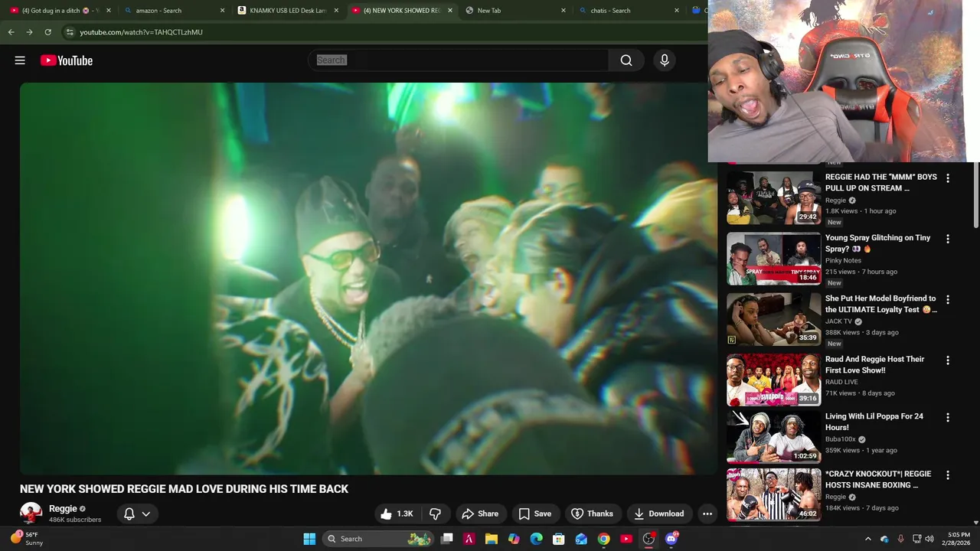Image resolution: width=980 pixels, height=551 pixels.
Task: Go back with the browser back arrow
Action: [x=11, y=32]
